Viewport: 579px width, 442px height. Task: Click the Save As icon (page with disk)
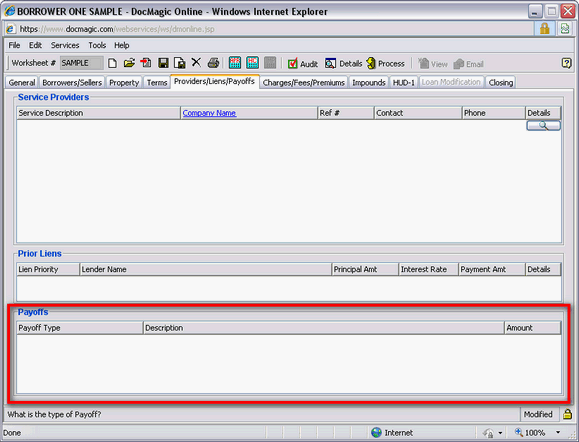pos(180,63)
